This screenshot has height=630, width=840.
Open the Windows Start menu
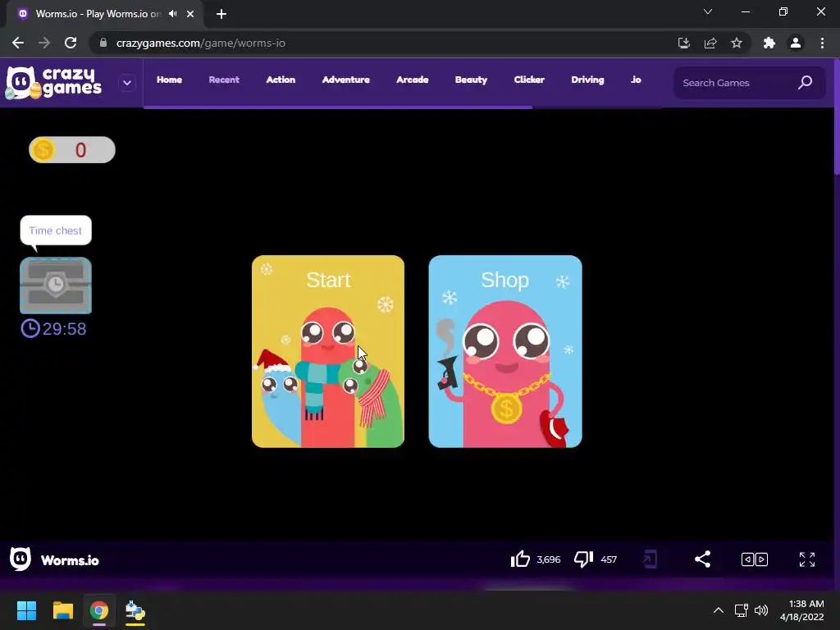(26, 610)
